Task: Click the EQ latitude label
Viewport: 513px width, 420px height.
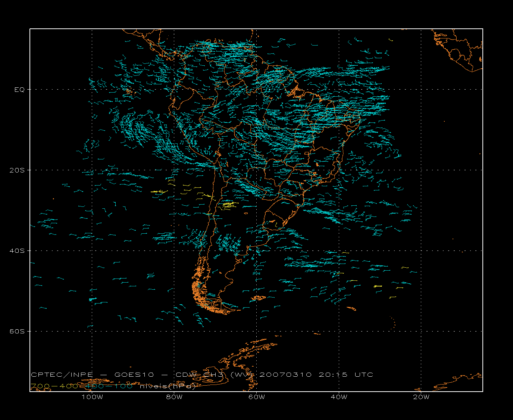Action: tap(19, 90)
